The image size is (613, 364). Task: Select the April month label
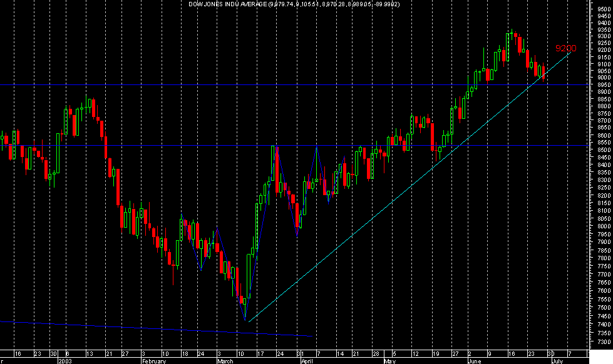(307, 361)
